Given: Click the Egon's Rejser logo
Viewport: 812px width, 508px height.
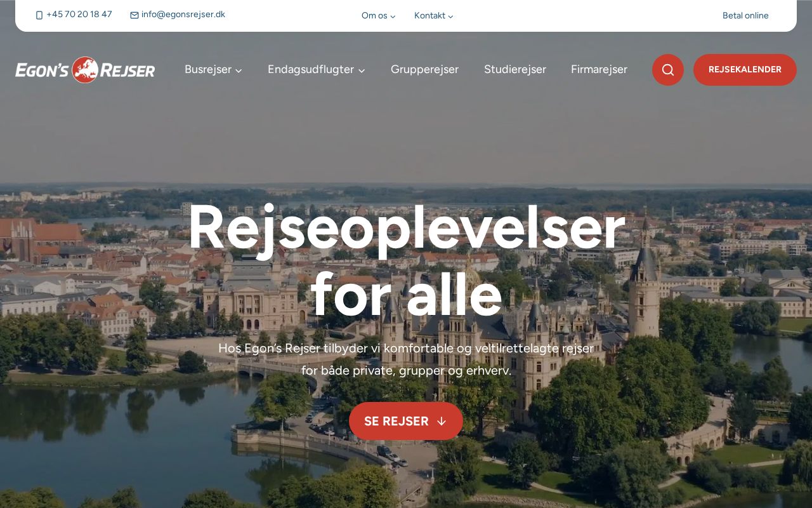Looking at the screenshot, I should (85, 70).
